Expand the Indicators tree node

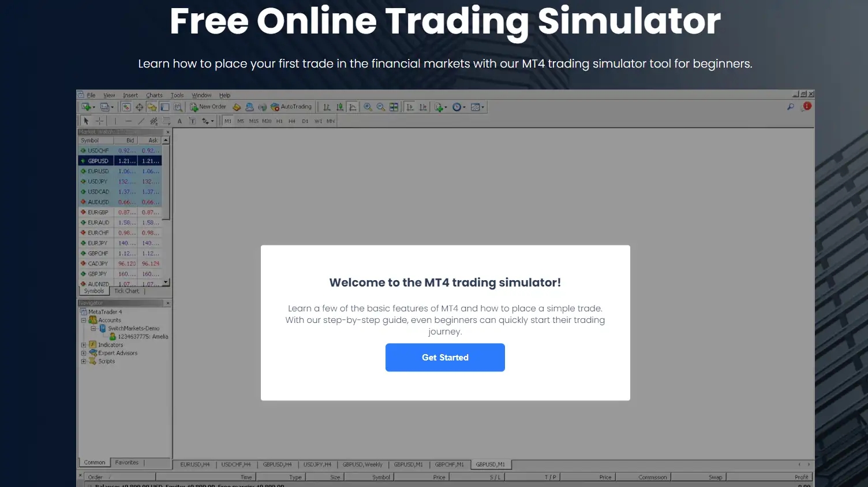[83, 345]
